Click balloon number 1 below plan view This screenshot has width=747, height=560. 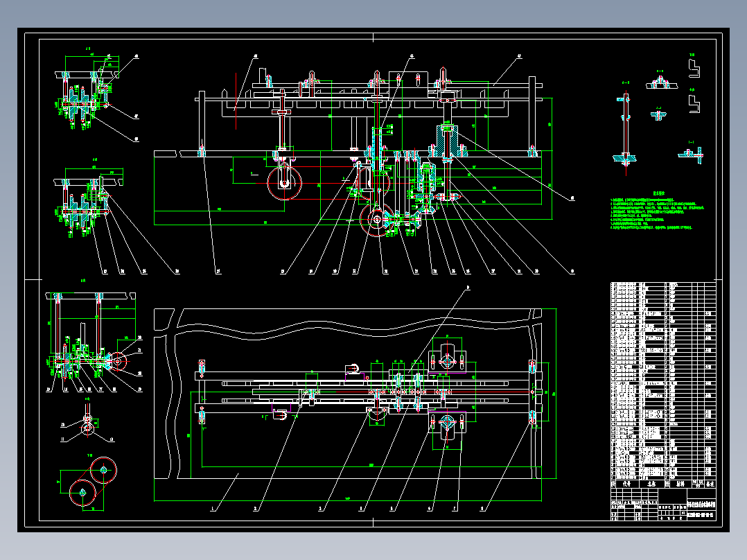pyautogui.click(x=213, y=509)
